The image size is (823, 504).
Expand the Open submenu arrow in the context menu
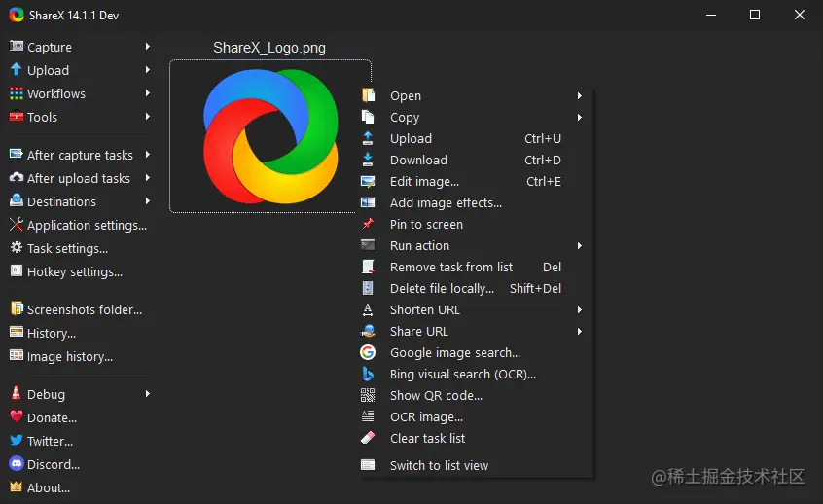580,96
